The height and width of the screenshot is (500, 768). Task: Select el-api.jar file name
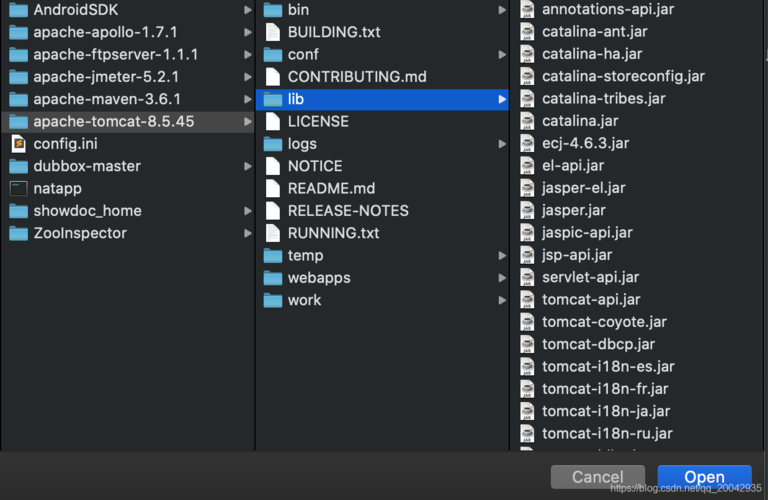tap(573, 166)
